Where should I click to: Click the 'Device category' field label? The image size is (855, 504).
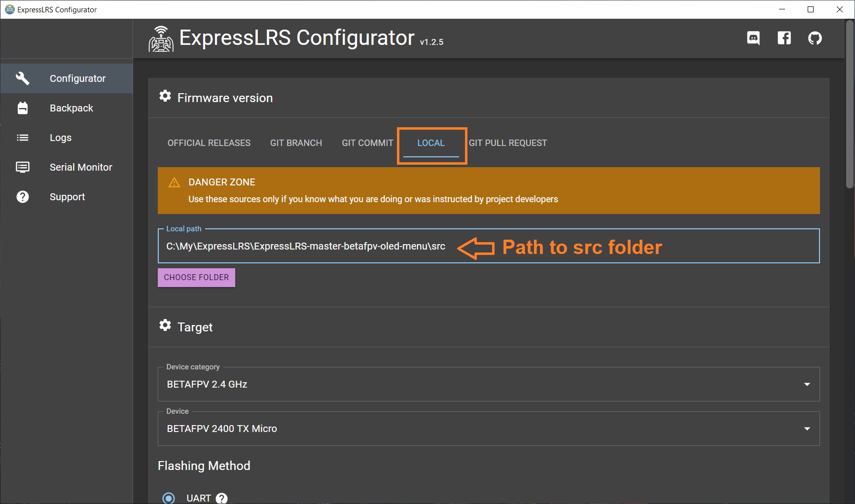193,367
